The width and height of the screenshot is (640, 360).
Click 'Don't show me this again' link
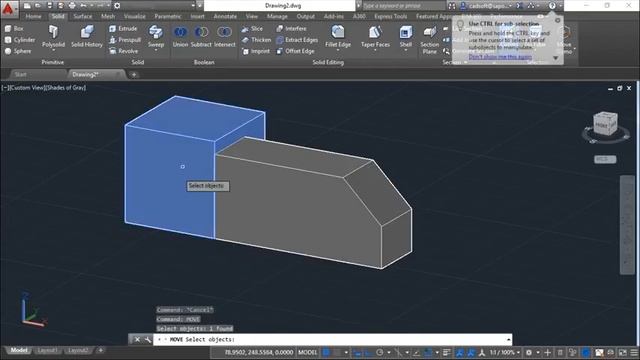(x=500, y=57)
